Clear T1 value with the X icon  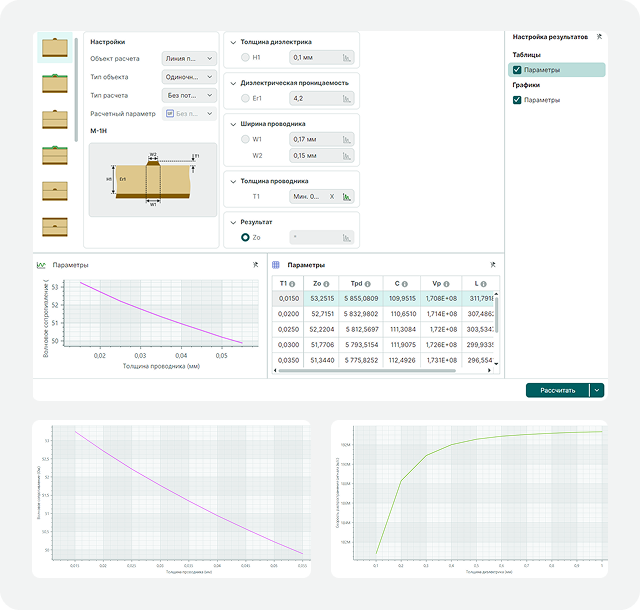click(332, 197)
